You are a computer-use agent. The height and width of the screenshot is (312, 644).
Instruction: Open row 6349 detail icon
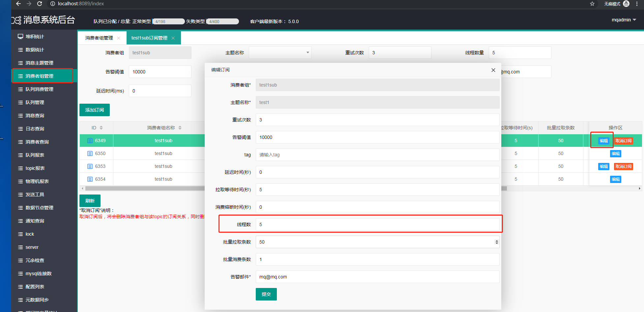pos(90,141)
